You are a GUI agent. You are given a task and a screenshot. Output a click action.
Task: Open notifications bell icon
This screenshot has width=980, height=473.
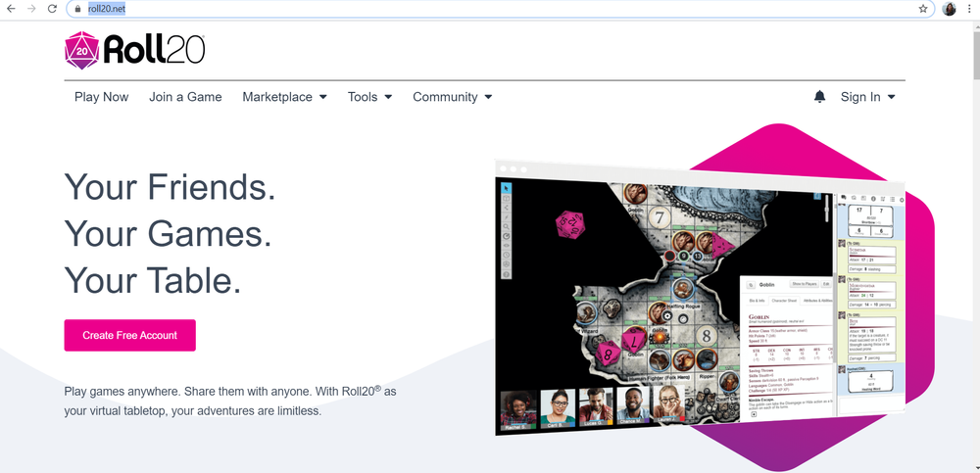point(819,97)
